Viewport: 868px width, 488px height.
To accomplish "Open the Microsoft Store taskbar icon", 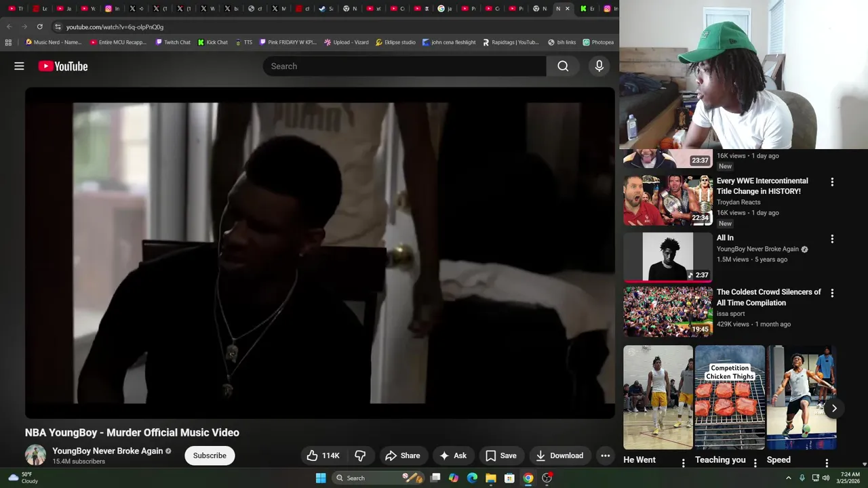I will click(x=509, y=478).
